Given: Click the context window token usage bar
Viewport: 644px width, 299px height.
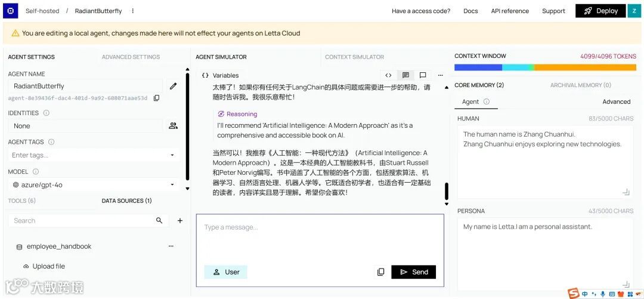Looking at the screenshot, I should [x=545, y=67].
